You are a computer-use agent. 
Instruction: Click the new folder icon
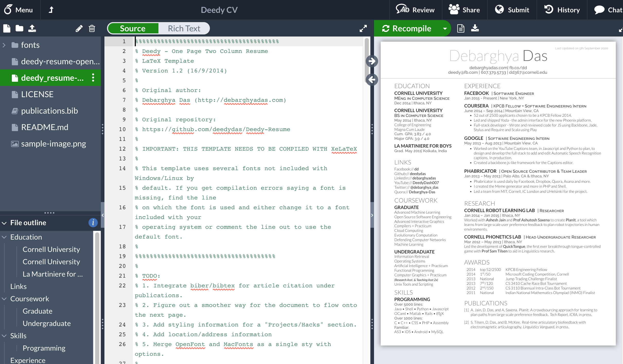coord(19,28)
